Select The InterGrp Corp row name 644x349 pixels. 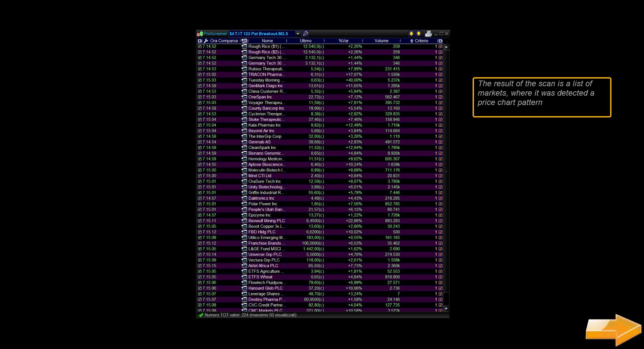(265, 137)
